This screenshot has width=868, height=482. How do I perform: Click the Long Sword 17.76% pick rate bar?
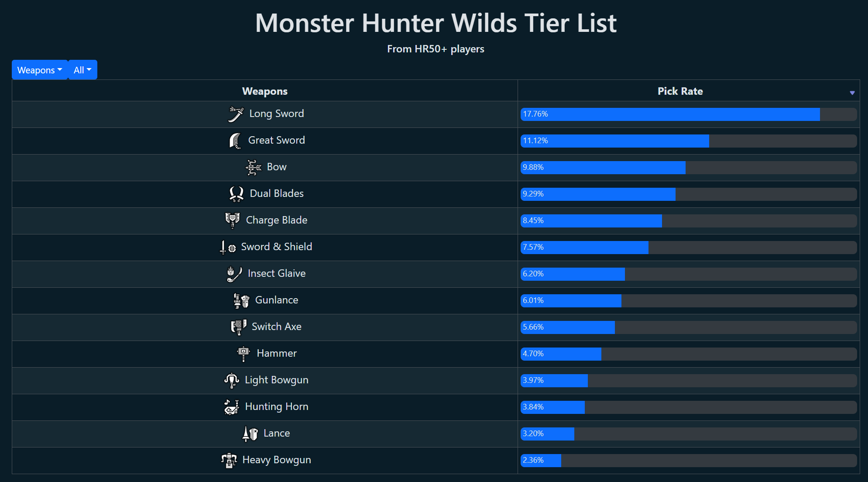point(689,114)
